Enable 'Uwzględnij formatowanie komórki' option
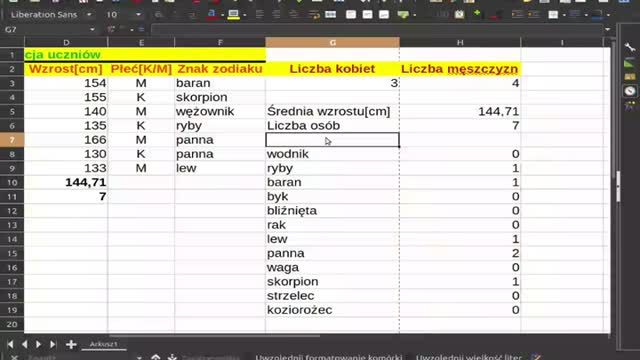The image size is (640, 360). 329,358
